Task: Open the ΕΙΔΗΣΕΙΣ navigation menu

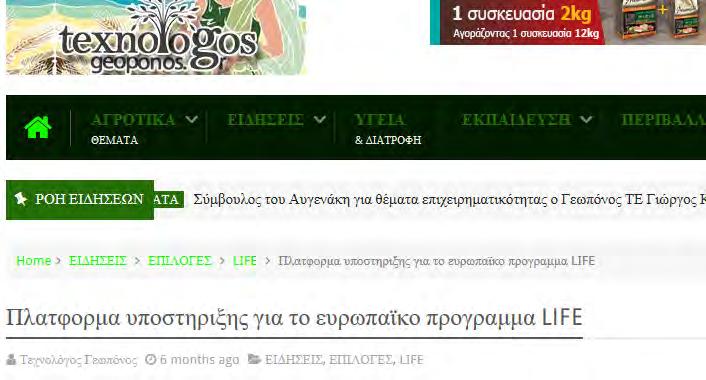Action: pos(265,120)
